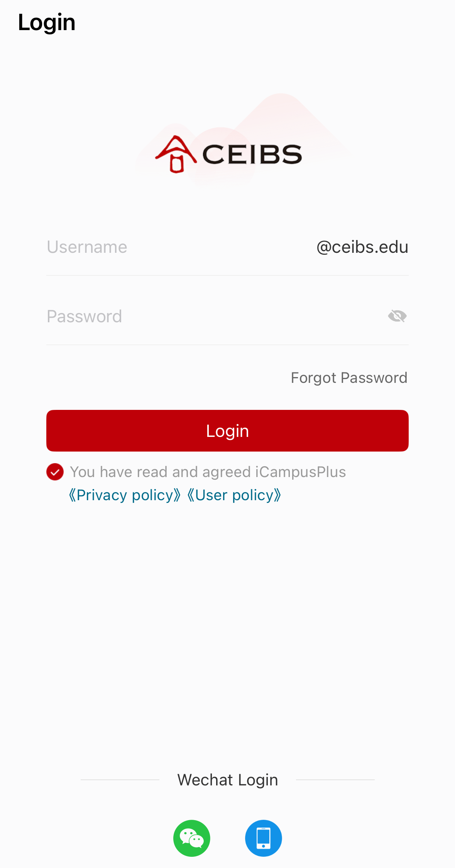
Task: Uncheck the red agreement checkbox
Action: [55, 472]
